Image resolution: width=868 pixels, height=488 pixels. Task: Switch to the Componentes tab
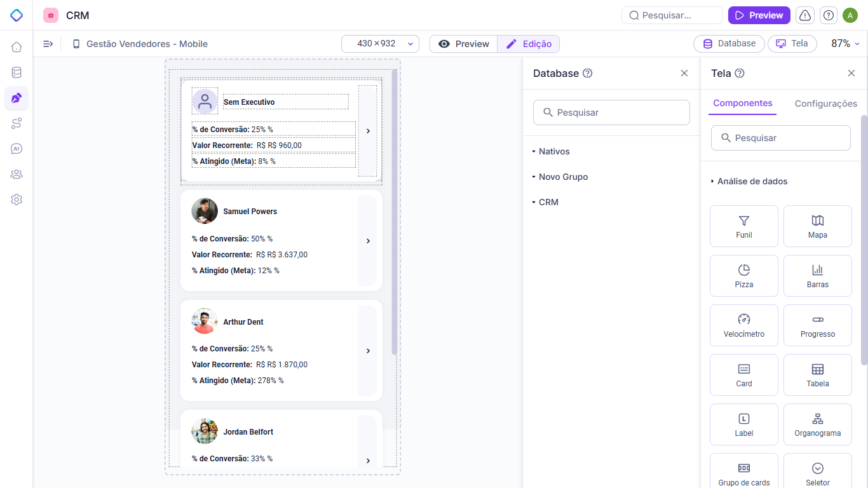point(742,103)
